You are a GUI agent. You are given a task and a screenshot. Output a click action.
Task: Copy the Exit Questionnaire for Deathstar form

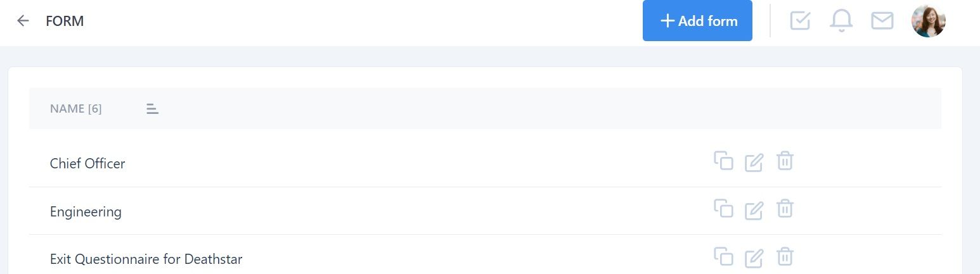tap(723, 256)
